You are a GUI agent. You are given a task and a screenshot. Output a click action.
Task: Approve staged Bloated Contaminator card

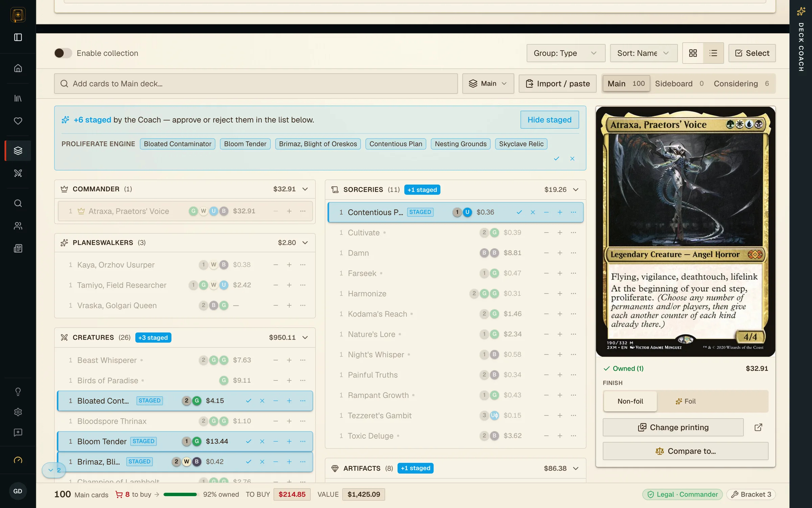pyautogui.click(x=248, y=401)
